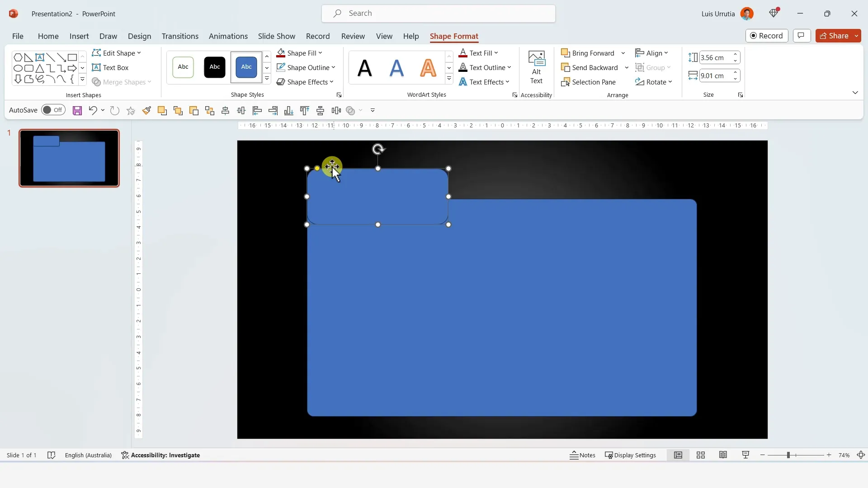Switch to Slide Sorter view

[701, 455]
